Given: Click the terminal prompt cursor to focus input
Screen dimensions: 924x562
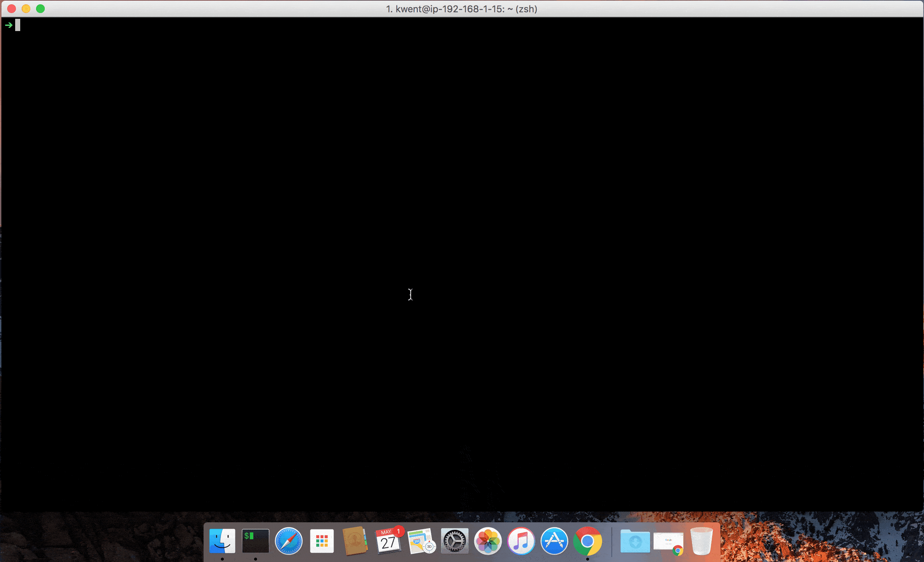Looking at the screenshot, I should pyautogui.click(x=17, y=25).
